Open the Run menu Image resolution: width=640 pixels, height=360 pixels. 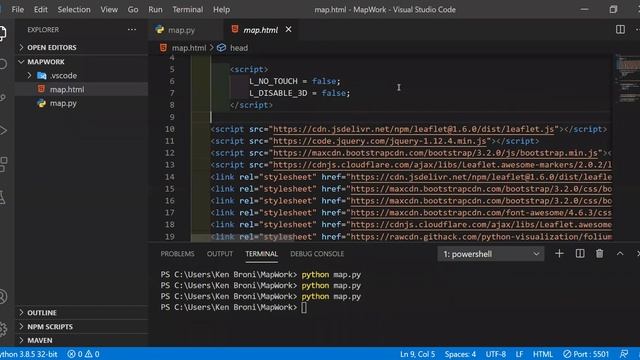[155, 9]
